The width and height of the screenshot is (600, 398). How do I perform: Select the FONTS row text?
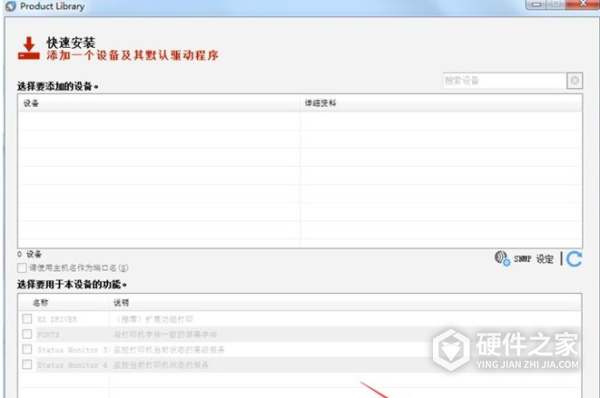(48, 334)
